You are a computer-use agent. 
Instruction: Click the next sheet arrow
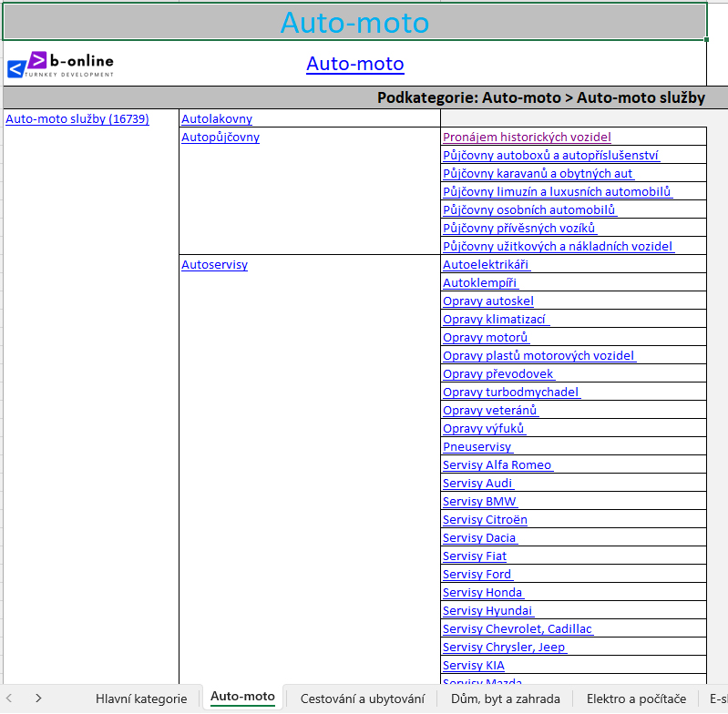[x=38, y=698]
